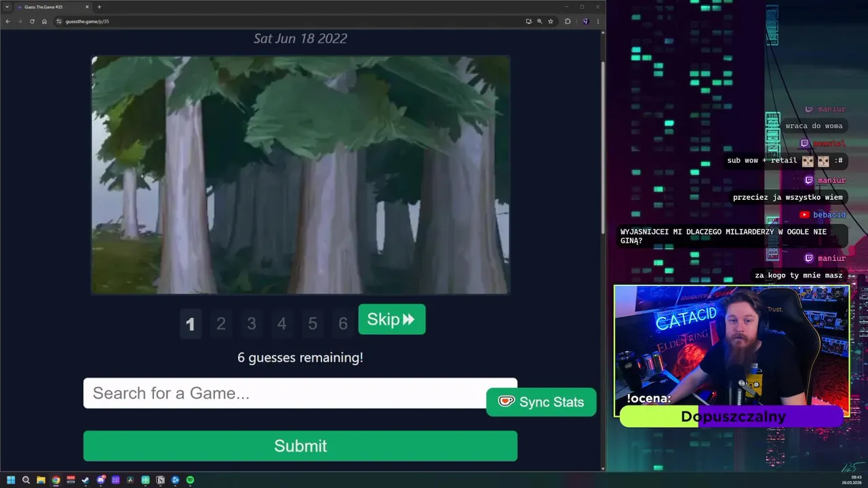Click chat message "wraca do wowa"
Screen dimensions: 868x488
pyautogui.click(x=814, y=126)
